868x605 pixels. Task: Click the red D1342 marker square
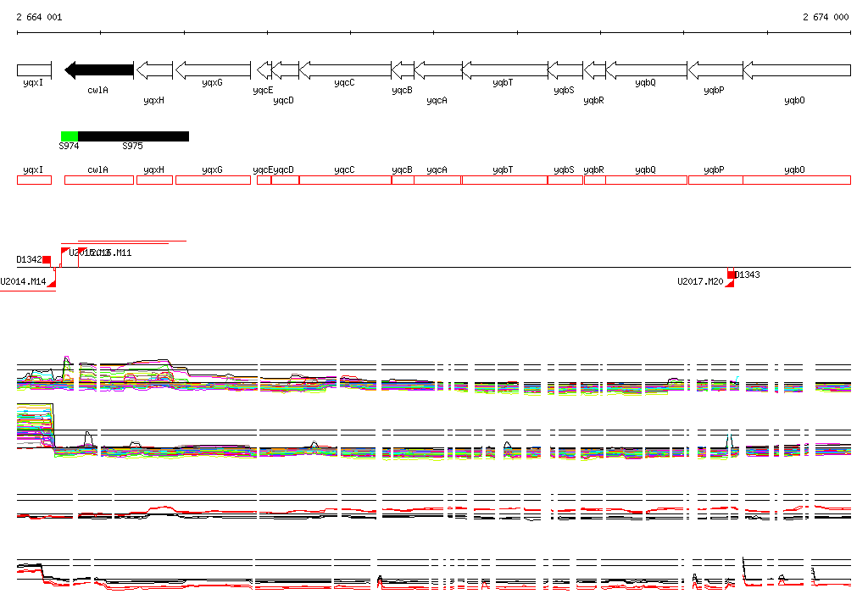(47, 259)
